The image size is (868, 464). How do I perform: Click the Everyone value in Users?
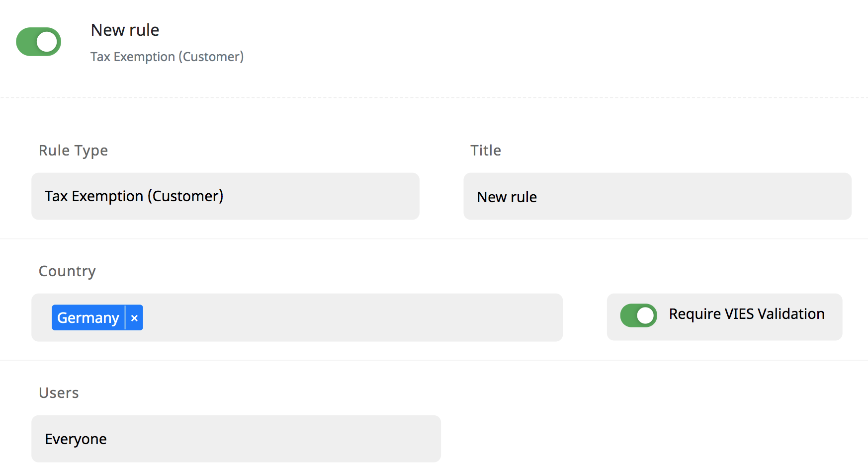click(76, 439)
